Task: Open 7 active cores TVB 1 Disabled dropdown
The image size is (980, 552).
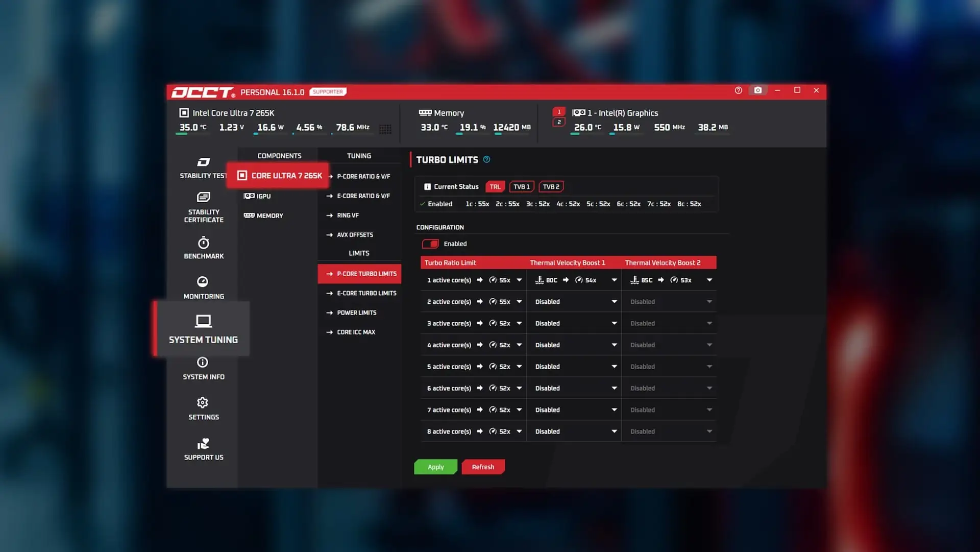Action: point(574,410)
